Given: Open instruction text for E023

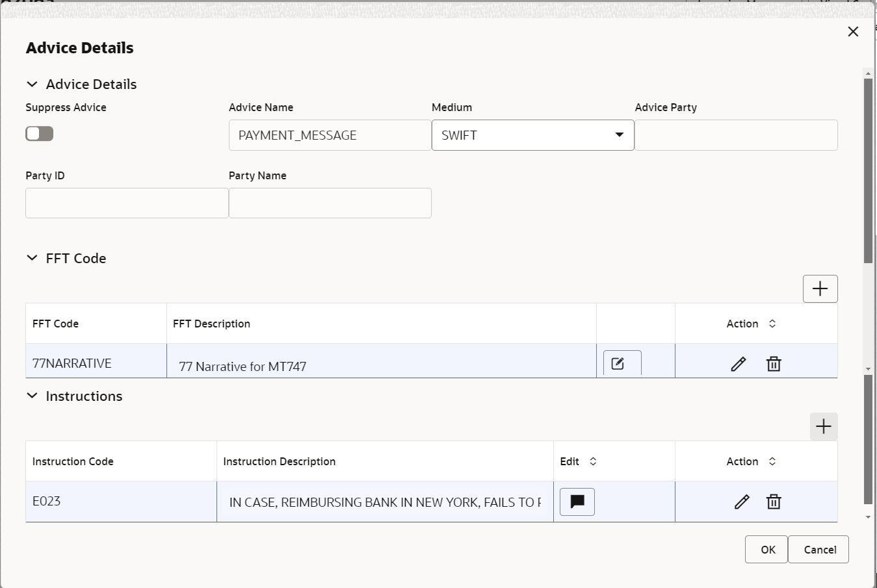Looking at the screenshot, I should point(577,502).
